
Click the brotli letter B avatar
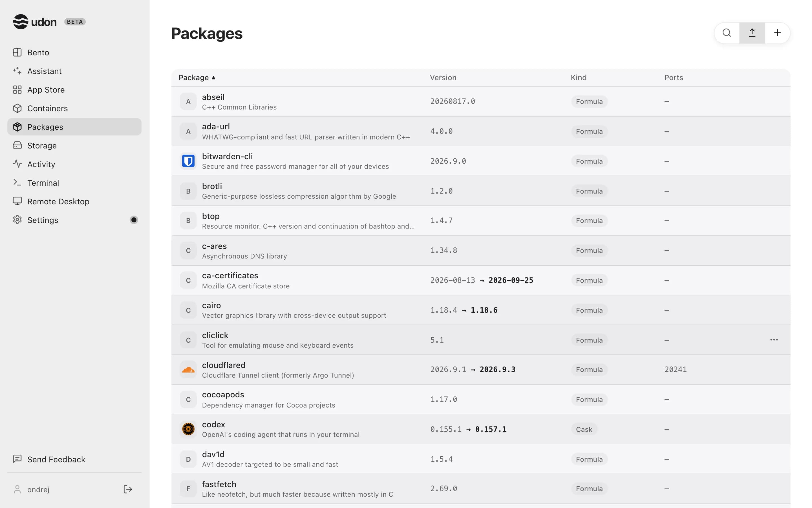click(x=188, y=191)
